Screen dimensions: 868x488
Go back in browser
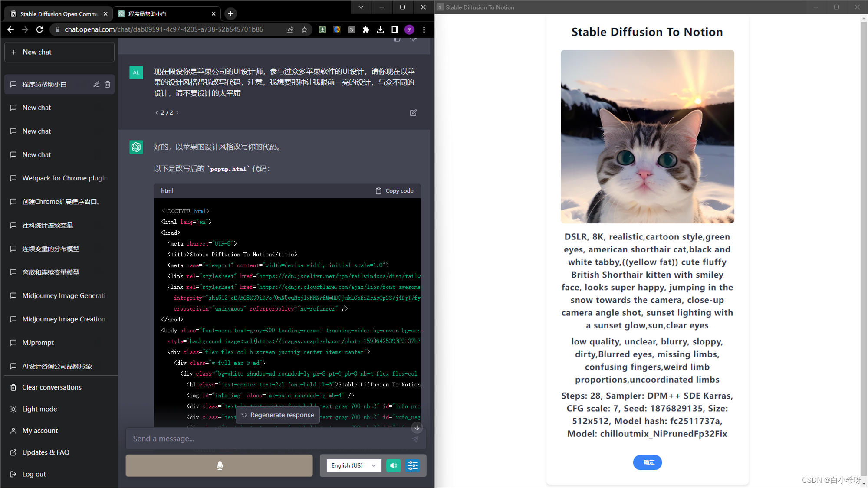pos(10,29)
